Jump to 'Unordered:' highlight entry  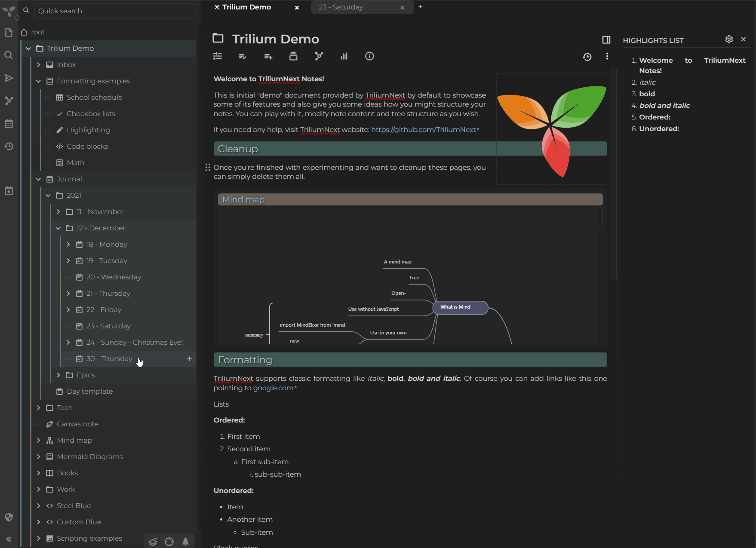659,129
